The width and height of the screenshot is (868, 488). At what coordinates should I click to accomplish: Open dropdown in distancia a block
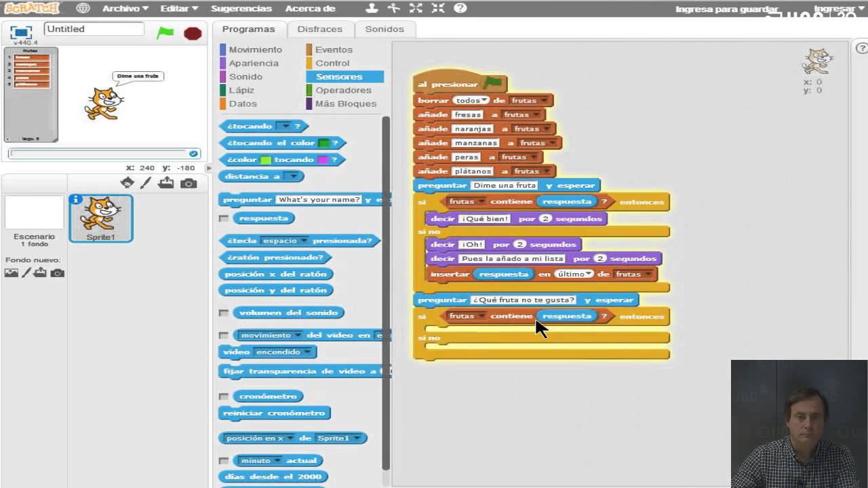click(292, 176)
